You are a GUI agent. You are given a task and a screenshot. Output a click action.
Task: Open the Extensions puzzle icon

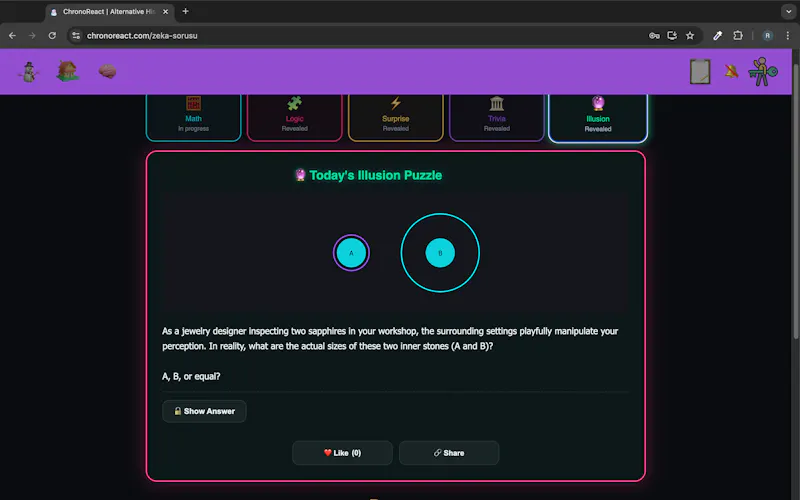click(738, 36)
